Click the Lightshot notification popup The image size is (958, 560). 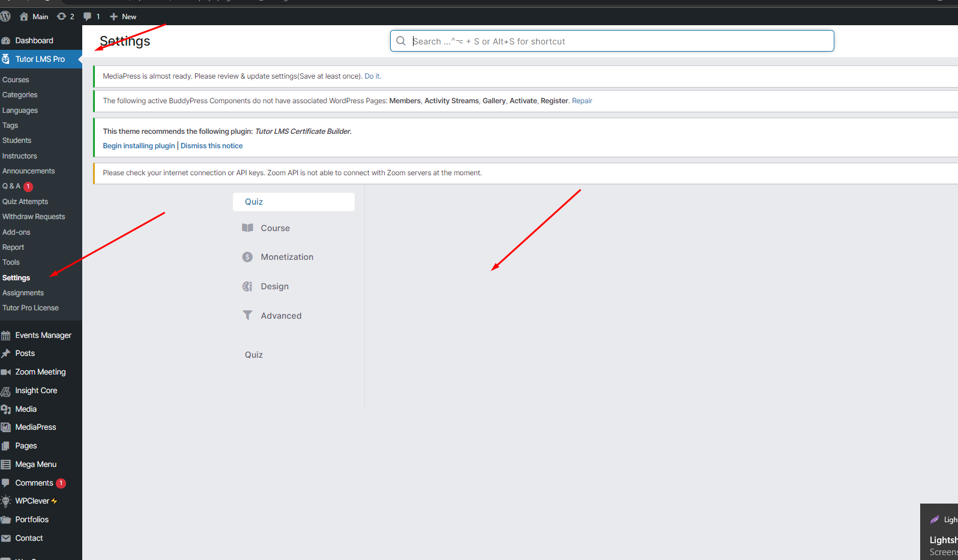click(x=939, y=532)
